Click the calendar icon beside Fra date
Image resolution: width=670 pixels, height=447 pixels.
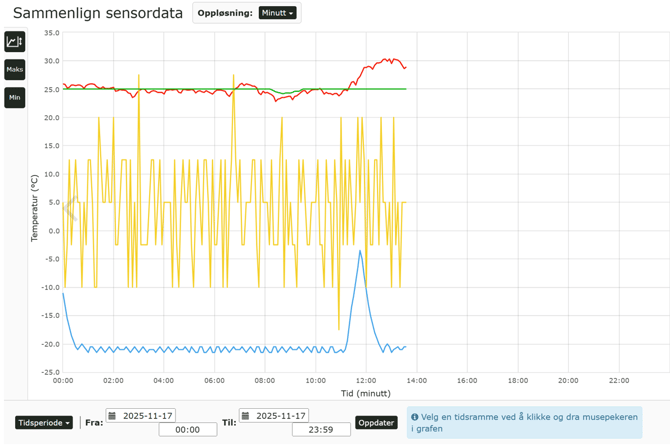(112, 416)
